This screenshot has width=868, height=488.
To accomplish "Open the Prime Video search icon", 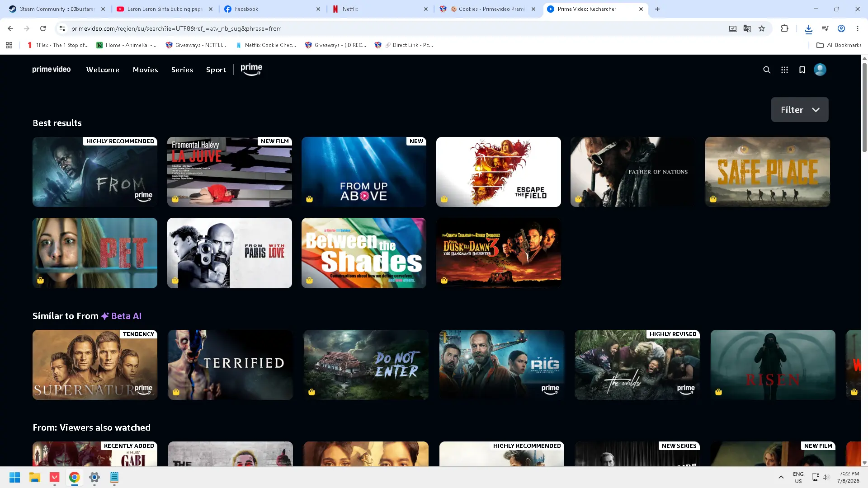I will click(767, 70).
